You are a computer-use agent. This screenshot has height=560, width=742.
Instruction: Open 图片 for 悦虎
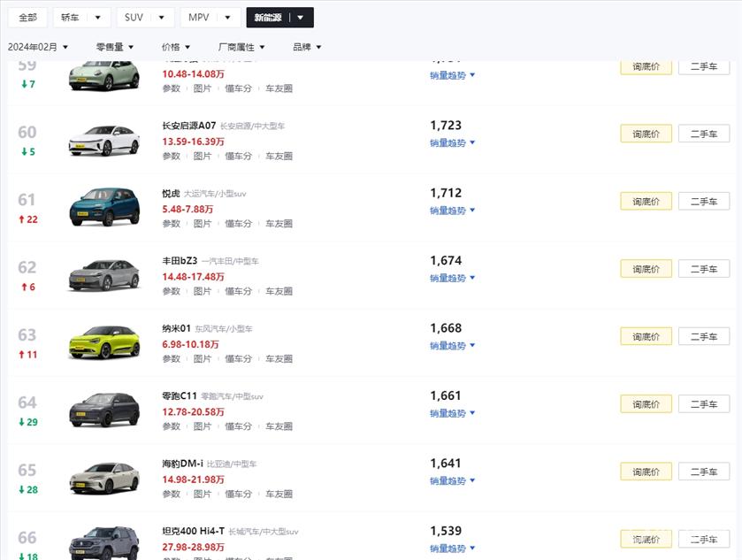tap(202, 224)
